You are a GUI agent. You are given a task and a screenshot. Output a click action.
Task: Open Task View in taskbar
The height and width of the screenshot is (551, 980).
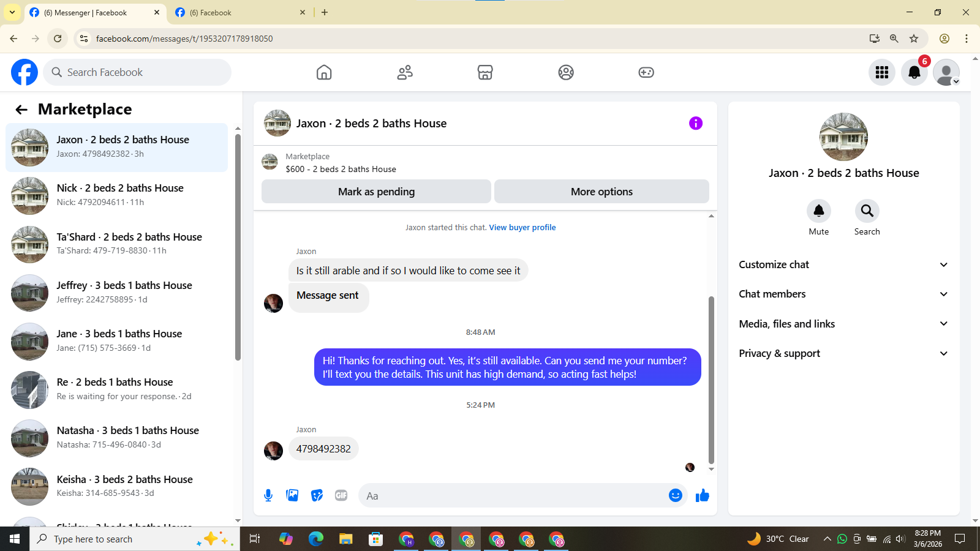click(x=255, y=539)
